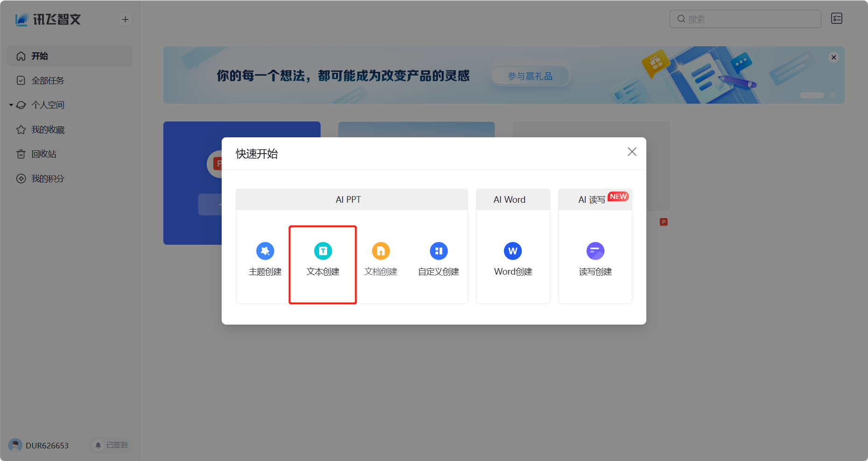Click the 讯飞智文 logo

click(x=48, y=19)
